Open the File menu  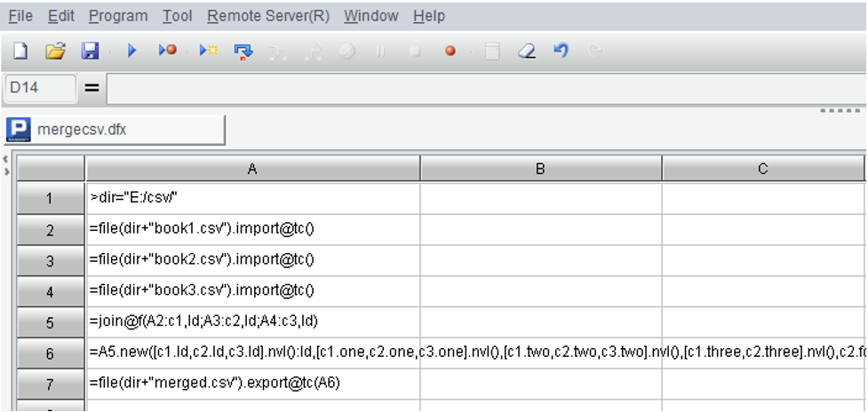click(x=20, y=16)
